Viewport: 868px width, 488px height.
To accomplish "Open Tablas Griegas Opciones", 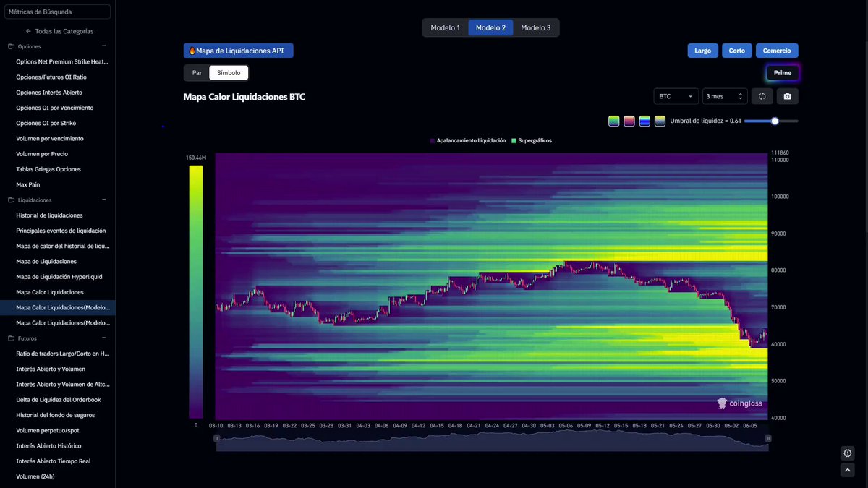I will coord(48,169).
